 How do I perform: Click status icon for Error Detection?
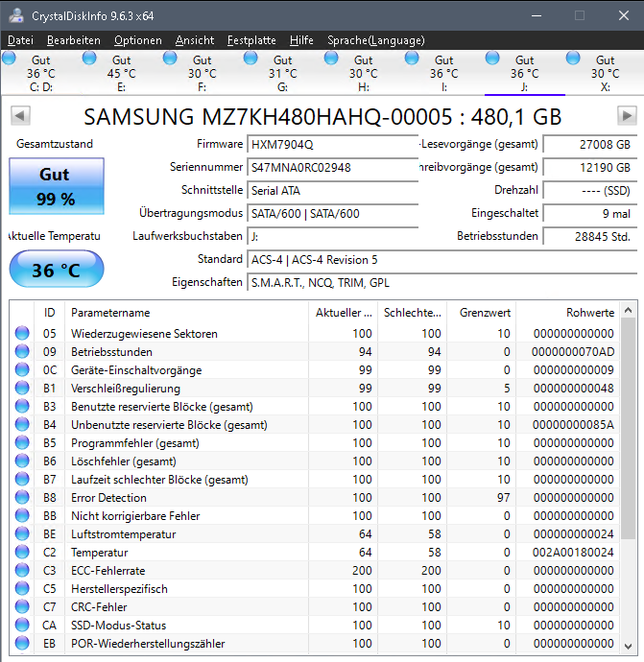click(x=22, y=497)
